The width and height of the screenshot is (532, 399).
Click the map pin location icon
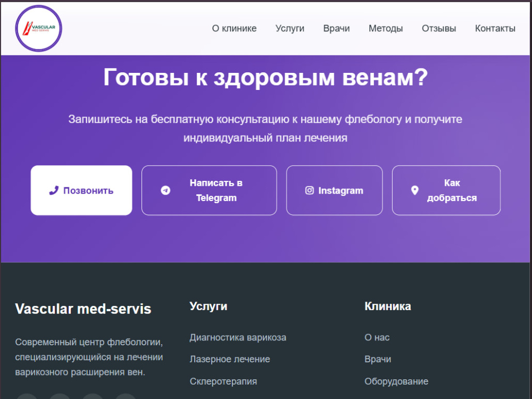point(414,190)
